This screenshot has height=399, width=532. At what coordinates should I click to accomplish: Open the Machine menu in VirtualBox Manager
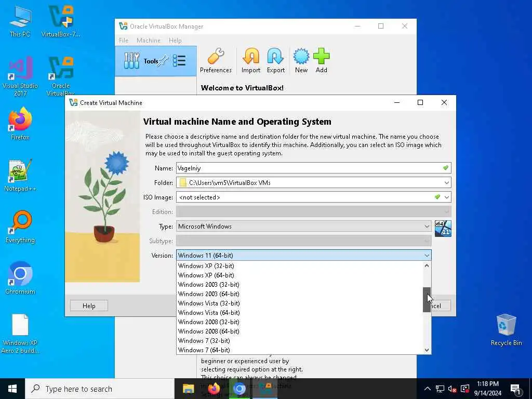click(148, 41)
